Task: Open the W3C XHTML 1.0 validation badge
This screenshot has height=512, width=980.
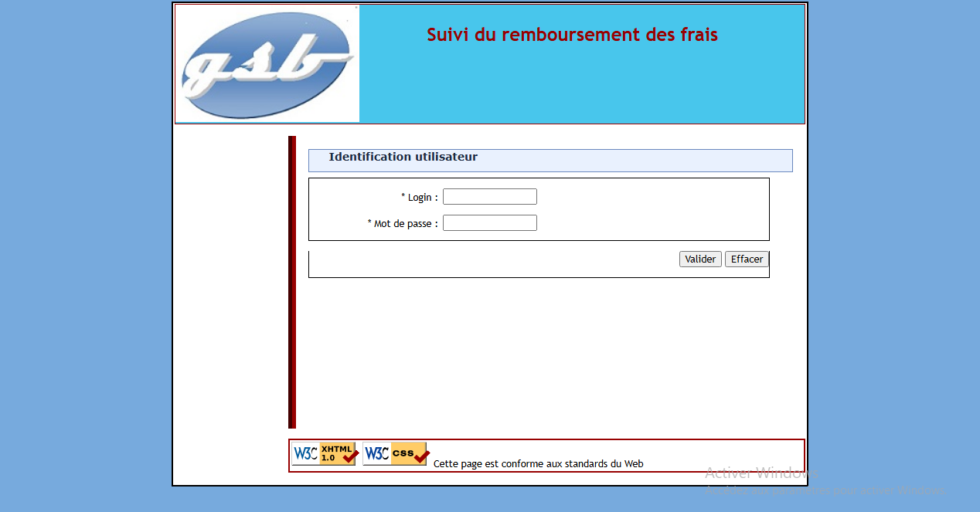Action: click(324, 453)
